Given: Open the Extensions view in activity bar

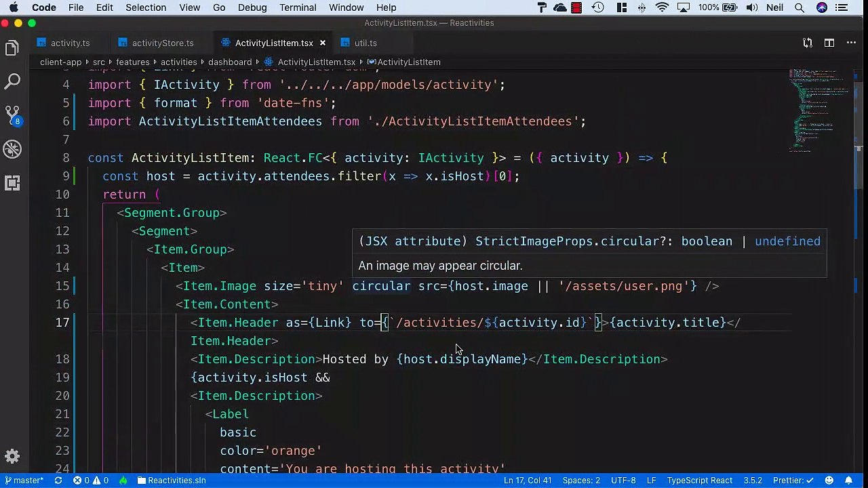Looking at the screenshot, I should (x=12, y=183).
